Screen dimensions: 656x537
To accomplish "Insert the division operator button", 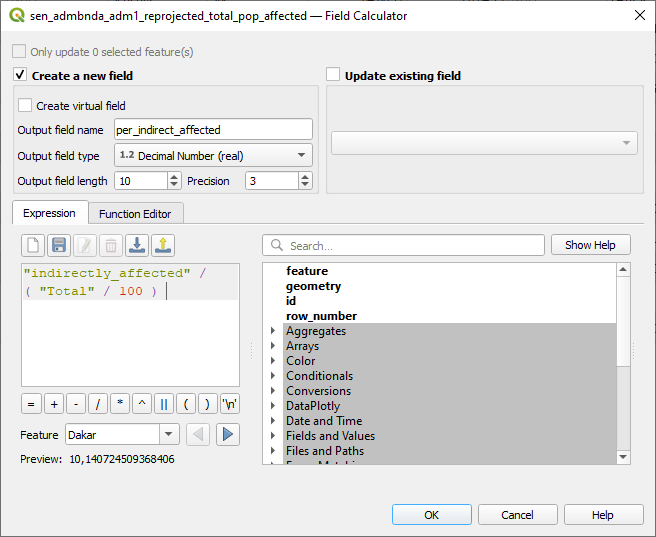I will (98, 404).
